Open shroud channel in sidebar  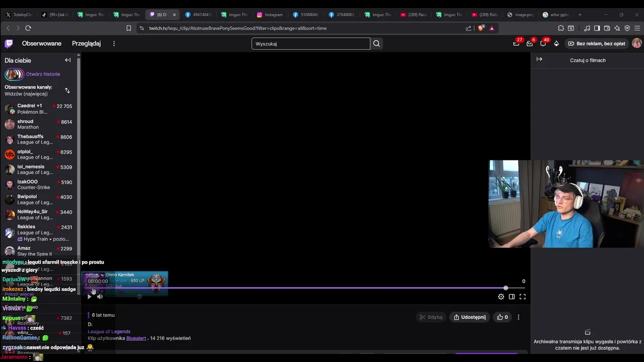click(x=39, y=124)
